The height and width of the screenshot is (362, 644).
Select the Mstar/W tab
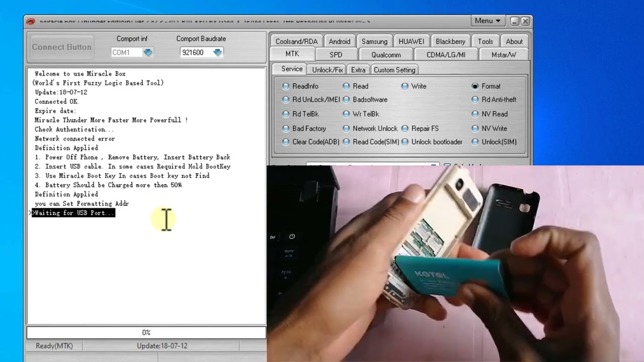click(504, 54)
